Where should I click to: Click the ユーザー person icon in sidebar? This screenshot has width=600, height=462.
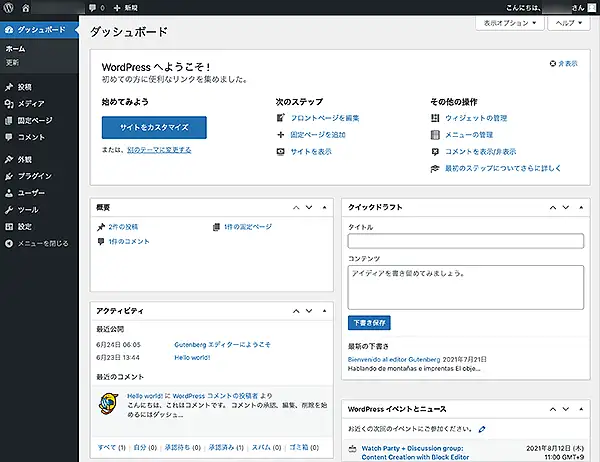click(9, 193)
